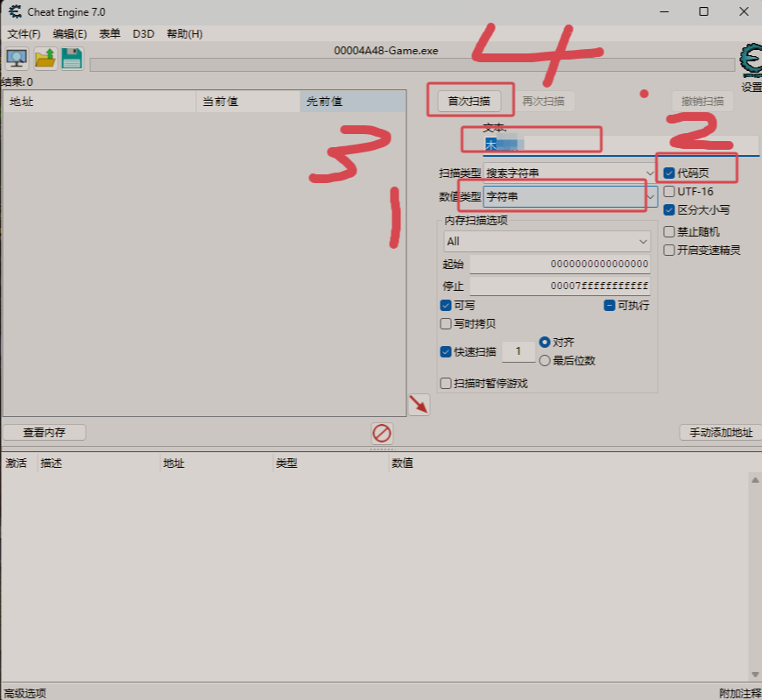Open the 帮助(H) menu

tap(185, 34)
